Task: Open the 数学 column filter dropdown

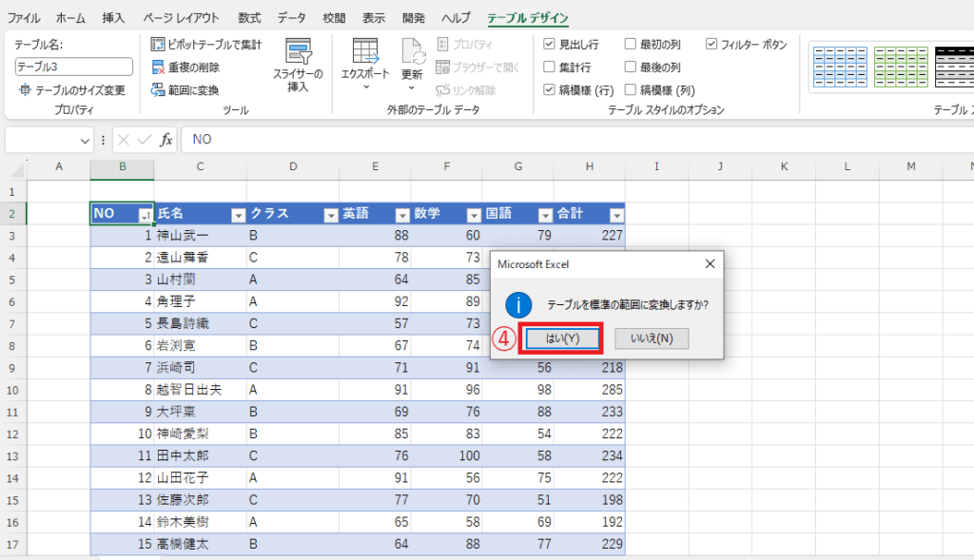Action: point(474,216)
